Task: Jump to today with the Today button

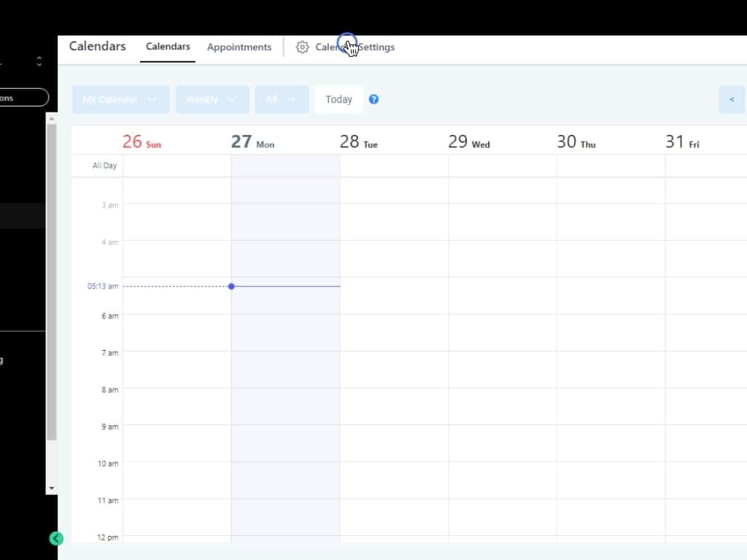Action: point(338,99)
